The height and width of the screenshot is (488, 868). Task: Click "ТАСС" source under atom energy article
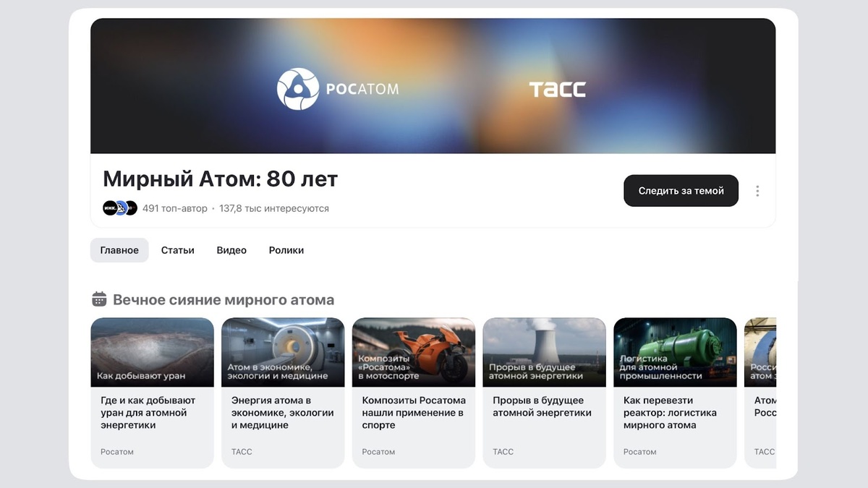tap(242, 452)
